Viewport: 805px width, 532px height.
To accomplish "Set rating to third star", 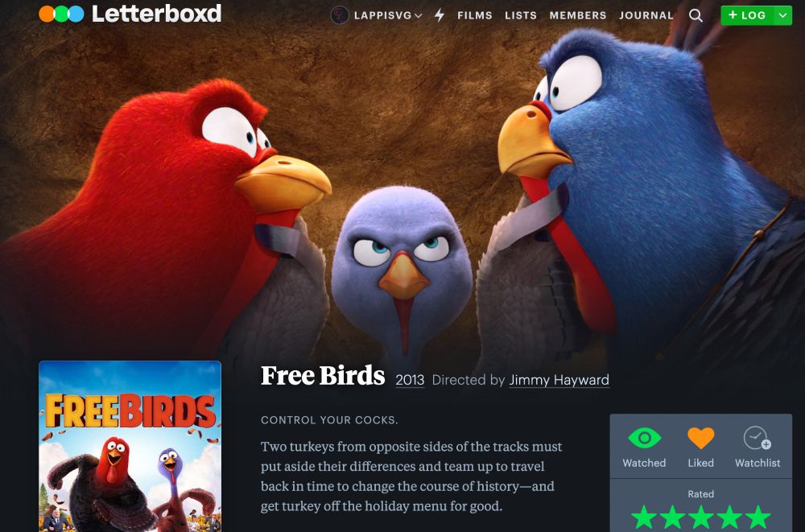I will point(701,518).
